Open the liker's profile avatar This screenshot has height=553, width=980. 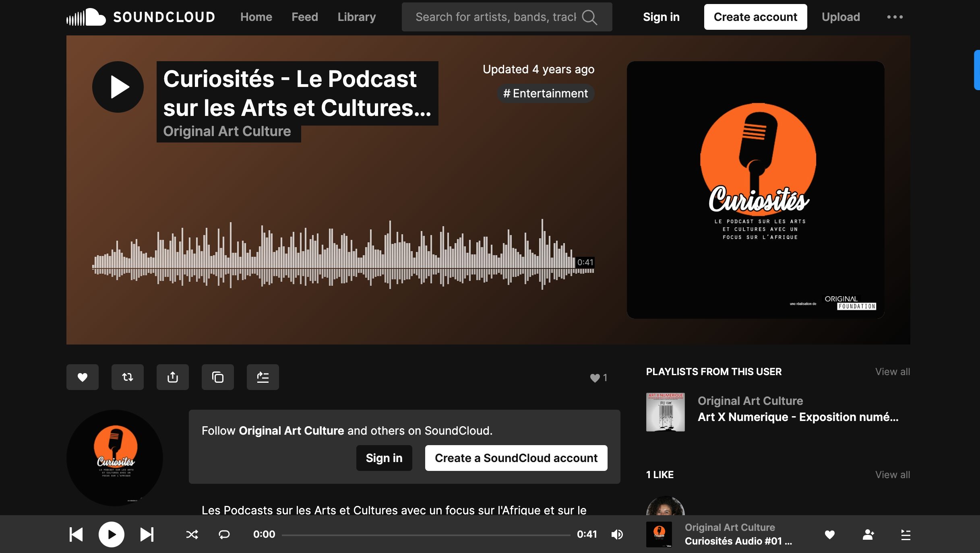pos(666,506)
